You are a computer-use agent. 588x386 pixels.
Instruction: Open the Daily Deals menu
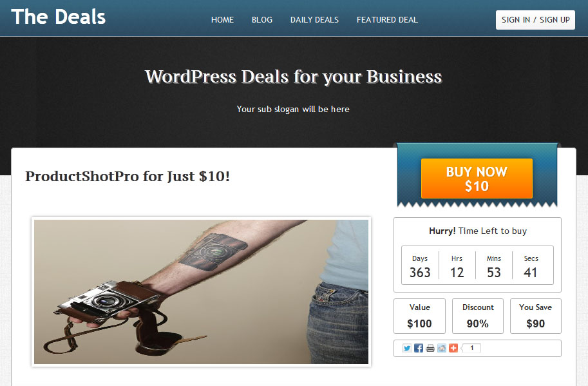coord(314,20)
